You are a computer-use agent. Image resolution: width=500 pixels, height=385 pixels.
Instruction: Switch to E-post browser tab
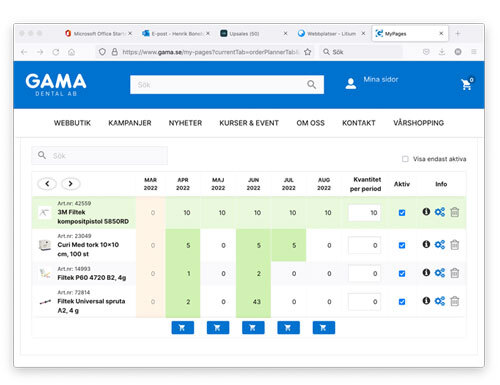point(176,34)
